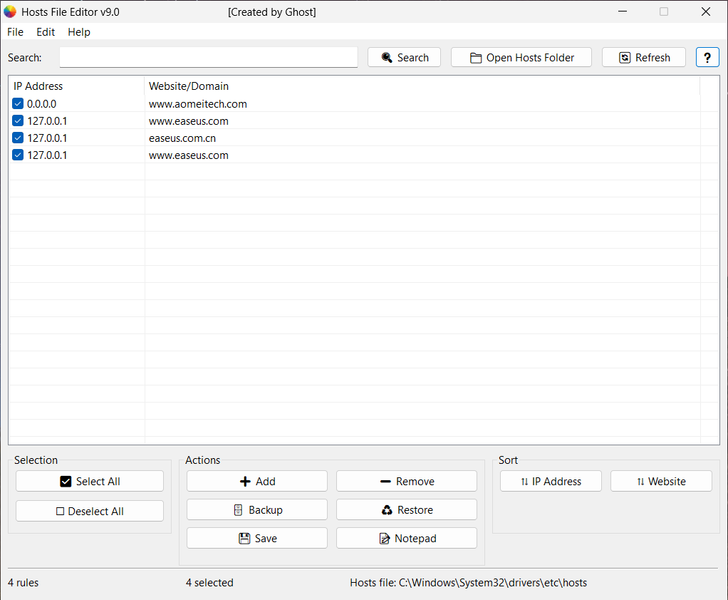Viewport: 728px width, 600px height.
Task: Sort rules by IP Address
Action: [551, 481]
